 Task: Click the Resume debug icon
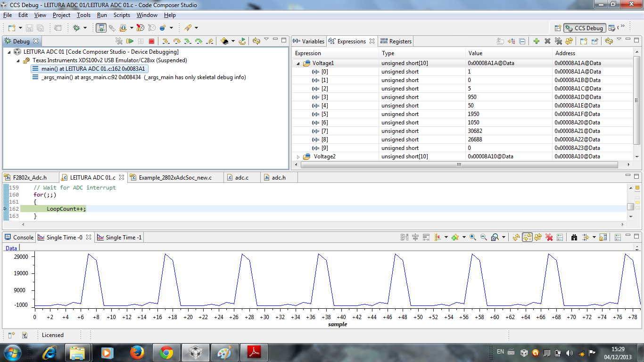130,41
